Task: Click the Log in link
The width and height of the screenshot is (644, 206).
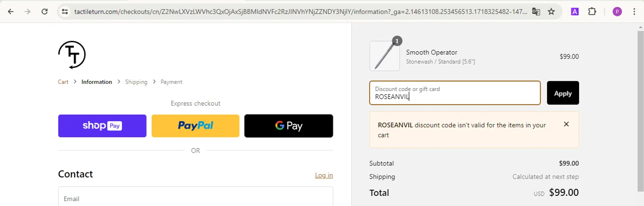Action: 324,175
